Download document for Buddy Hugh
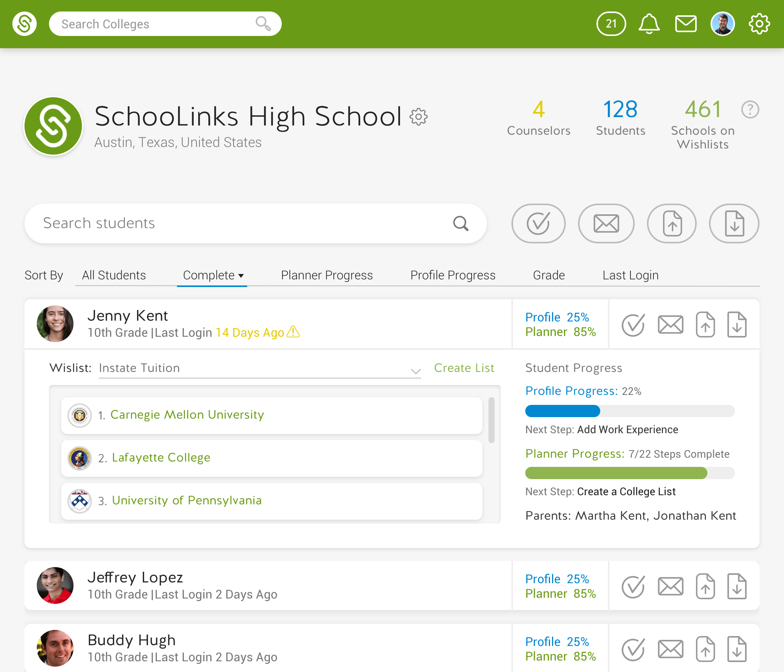Image resolution: width=784 pixels, height=672 pixels. click(737, 649)
